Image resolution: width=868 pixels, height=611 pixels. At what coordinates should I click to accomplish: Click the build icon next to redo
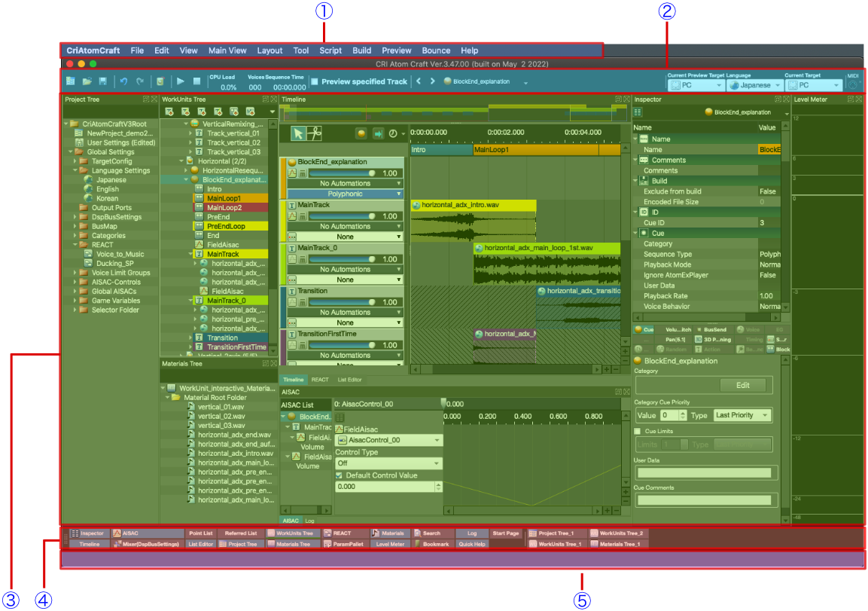coord(160,81)
